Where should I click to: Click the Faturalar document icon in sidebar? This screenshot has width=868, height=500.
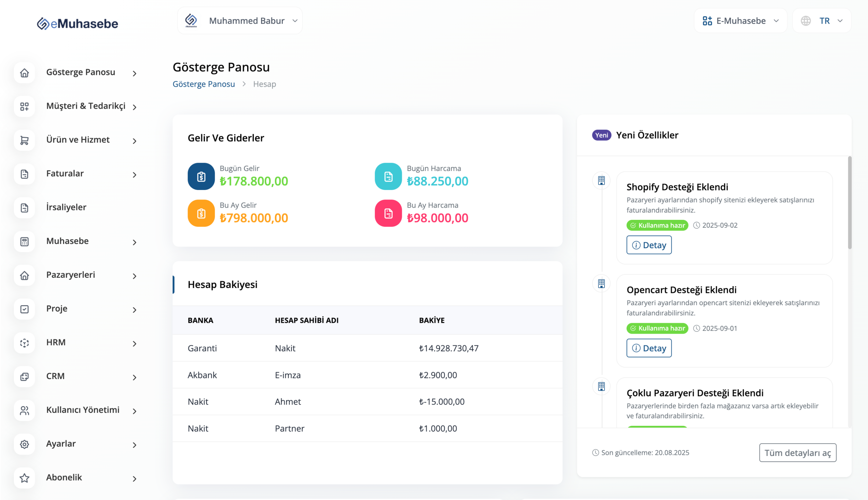pos(24,174)
